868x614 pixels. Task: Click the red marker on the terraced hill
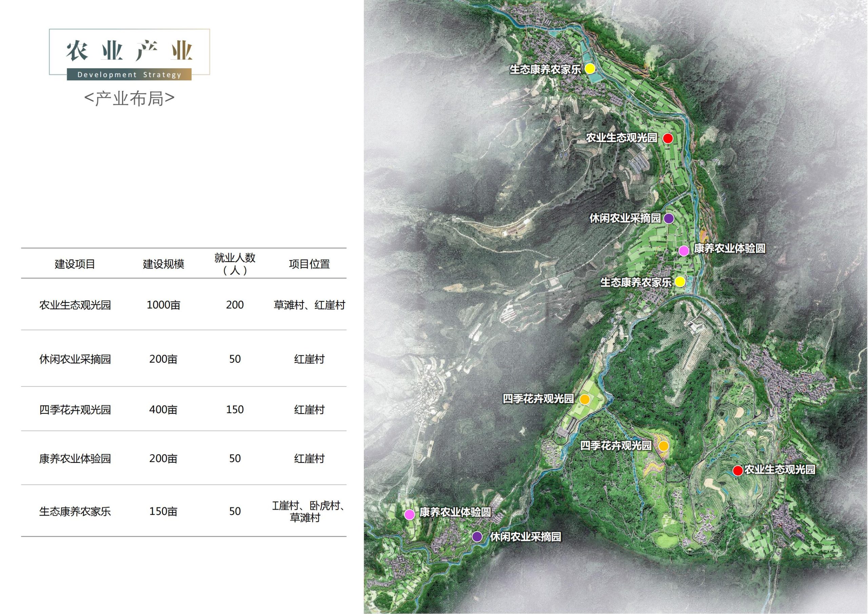click(737, 471)
